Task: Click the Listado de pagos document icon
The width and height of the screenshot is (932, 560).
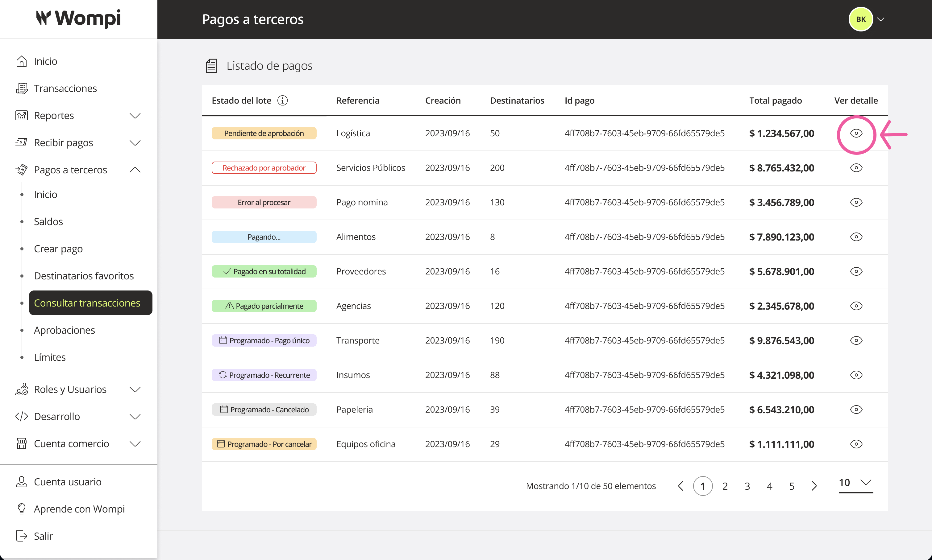Action: pos(211,66)
